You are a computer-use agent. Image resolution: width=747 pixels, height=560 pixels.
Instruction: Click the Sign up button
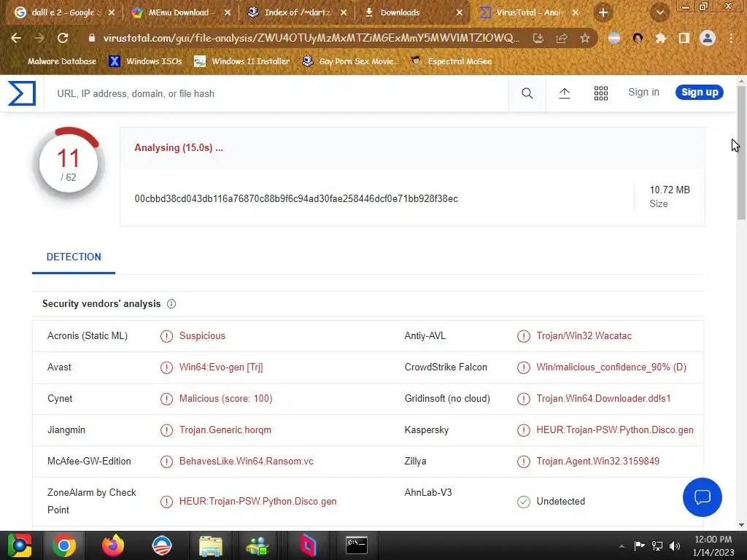coord(700,93)
